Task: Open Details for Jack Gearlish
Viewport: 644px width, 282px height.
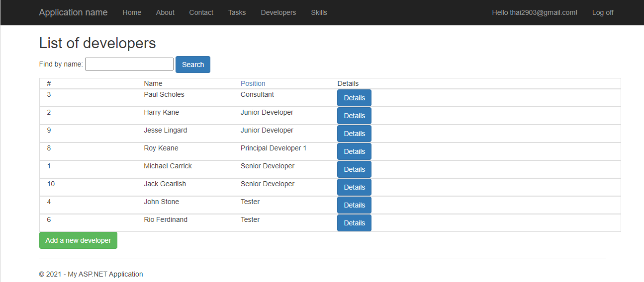Action: 354,187
